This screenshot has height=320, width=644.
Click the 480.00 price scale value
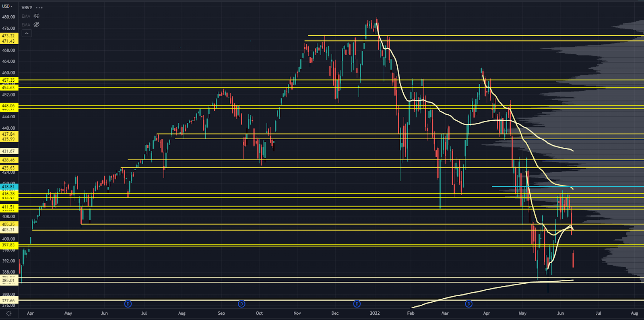[x=8, y=17]
